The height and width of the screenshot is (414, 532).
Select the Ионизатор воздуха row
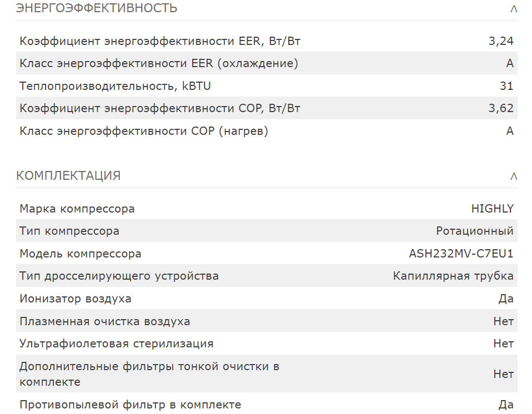click(x=267, y=299)
